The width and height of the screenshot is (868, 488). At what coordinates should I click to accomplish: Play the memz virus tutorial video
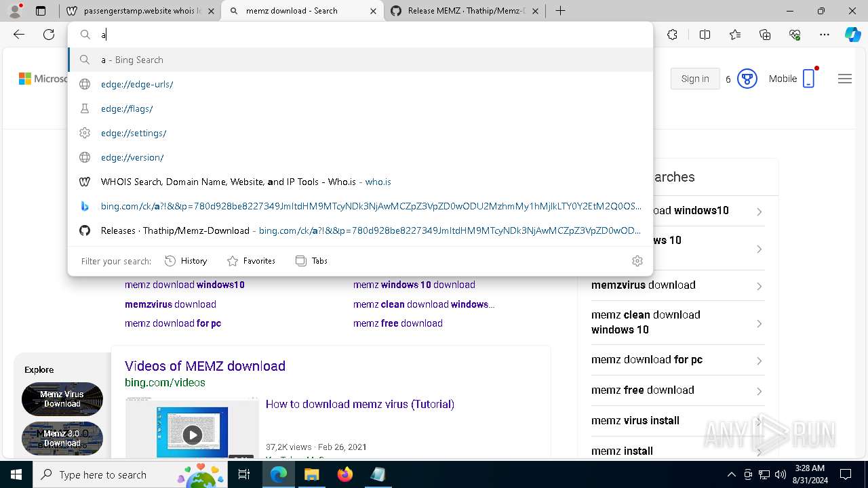[x=193, y=434]
